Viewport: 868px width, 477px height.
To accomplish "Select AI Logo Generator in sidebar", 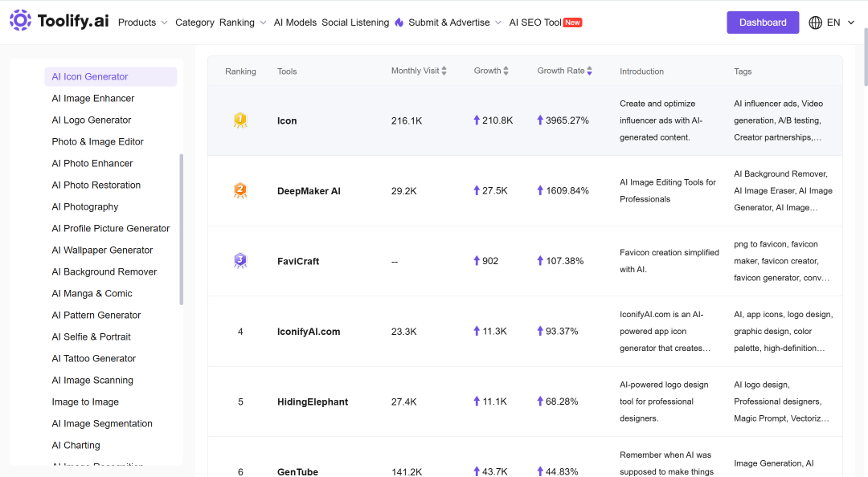I will click(x=92, y=120).
